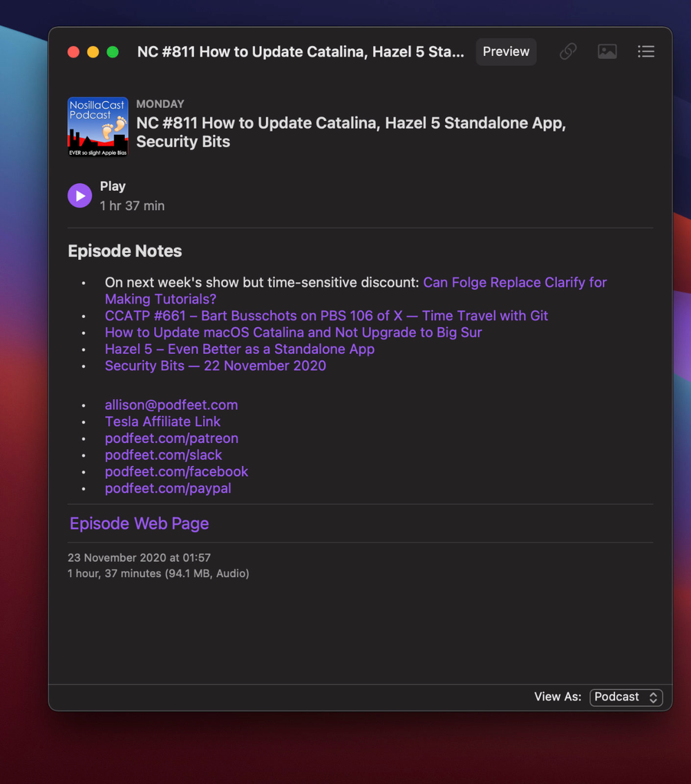This screenshot has width=691, height=784.
Task: Click the purple Play button icon
Action: [x=79, y=196]
